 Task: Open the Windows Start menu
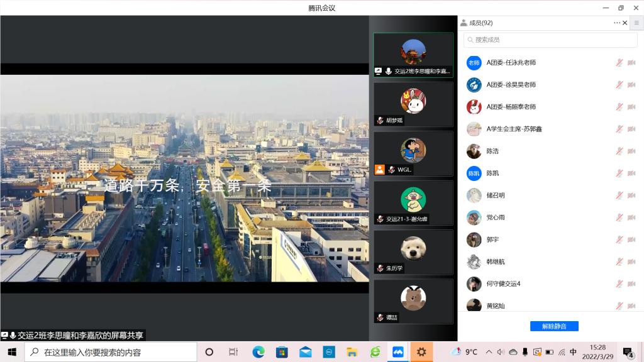pos(12,352)
